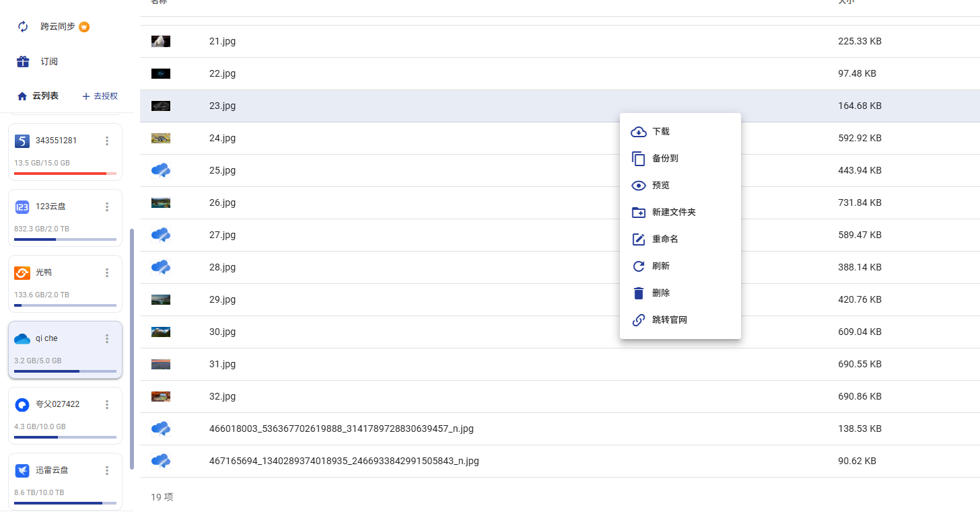
Task: Click the cloud icon of 27.jpg
Action: [161, 235]
